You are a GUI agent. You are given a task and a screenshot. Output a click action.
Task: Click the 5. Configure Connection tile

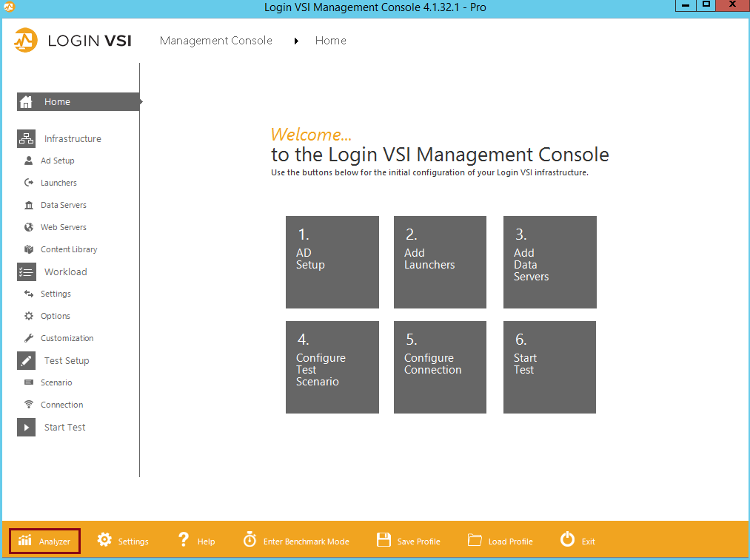coord(440,367)
